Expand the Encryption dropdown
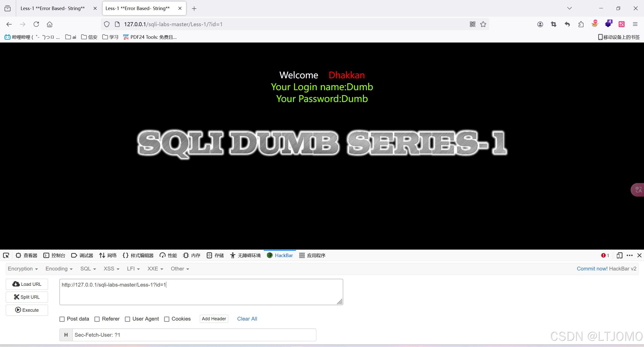Screen dimensions: 644x347 coord(23,269)
